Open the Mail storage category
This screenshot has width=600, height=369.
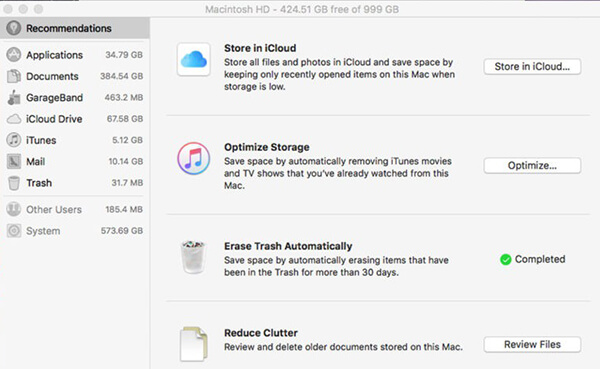coord(75,162)
